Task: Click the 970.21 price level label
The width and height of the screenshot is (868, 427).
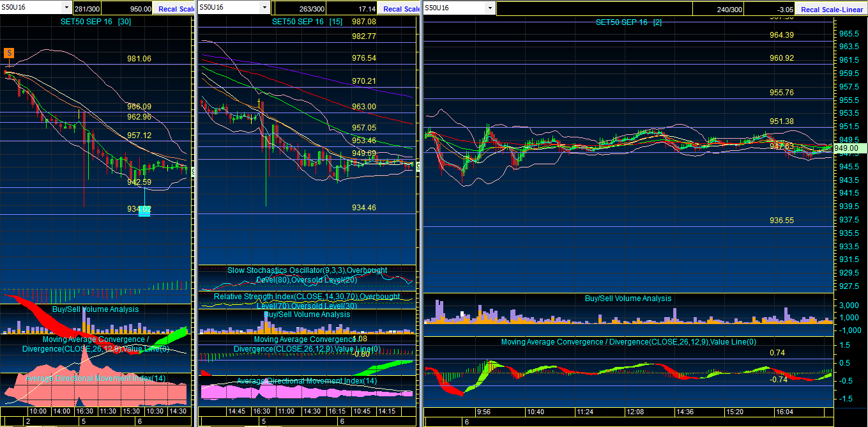Action: tap(364, 81)
